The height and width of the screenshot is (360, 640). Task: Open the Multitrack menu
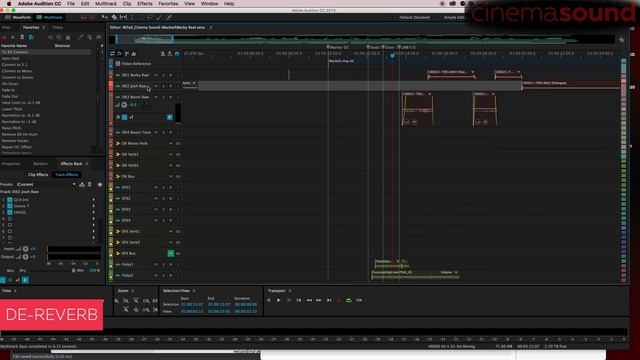click(106, 4)
